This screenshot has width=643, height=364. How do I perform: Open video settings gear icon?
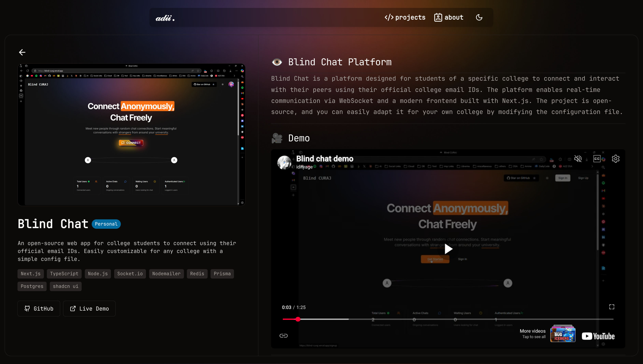[616, 159]
